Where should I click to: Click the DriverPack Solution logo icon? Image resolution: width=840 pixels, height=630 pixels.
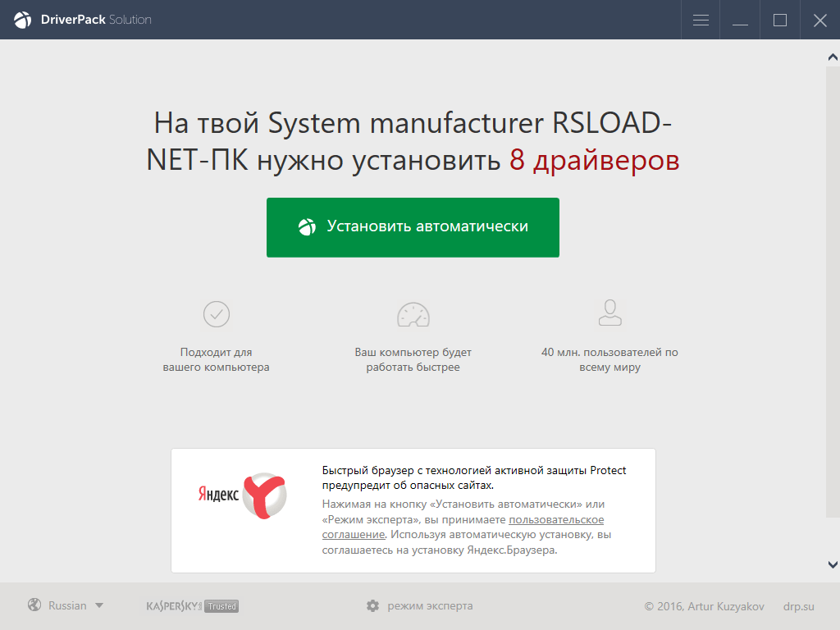click(22, 20)
